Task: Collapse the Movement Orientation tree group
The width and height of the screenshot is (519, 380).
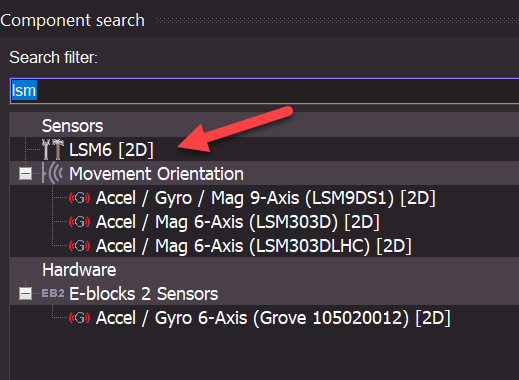Action: [25, 174]
